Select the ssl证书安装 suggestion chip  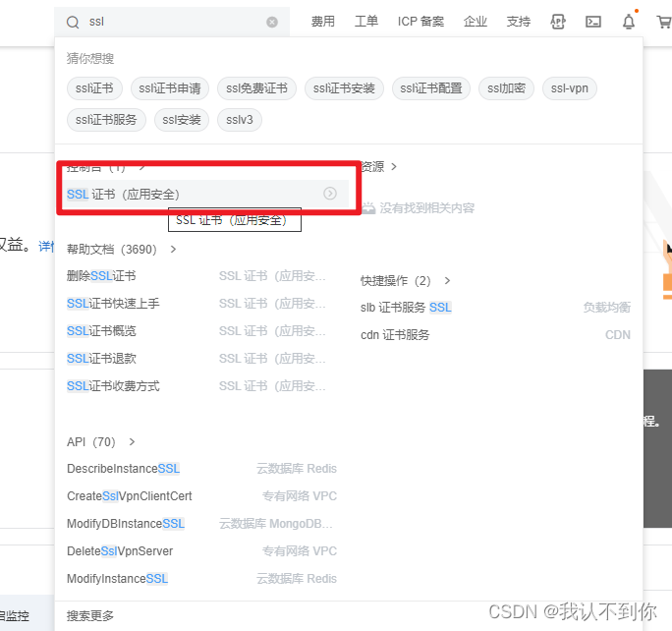tap(344, 88)
